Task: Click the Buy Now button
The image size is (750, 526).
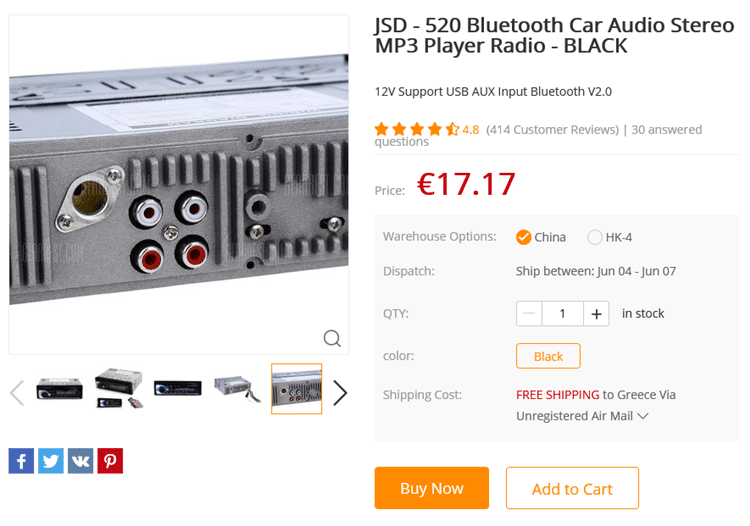Action: click(431, 488)
